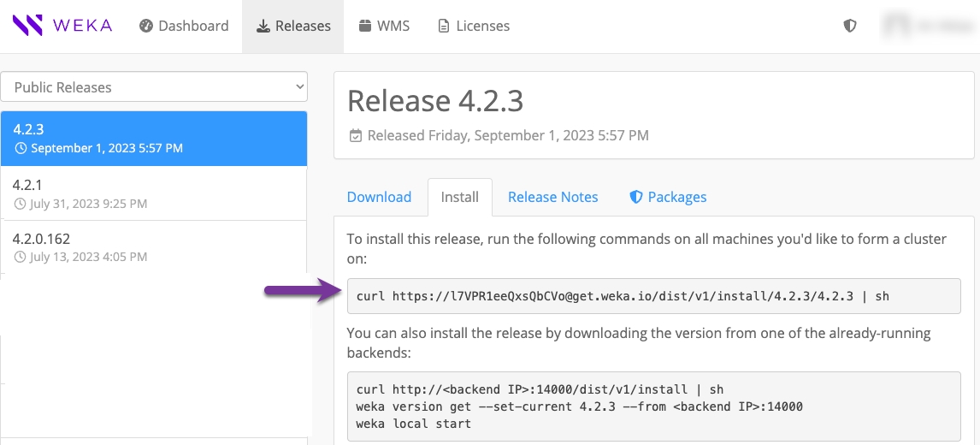Go to the Dashboard page
Screen dimensions: 980x445
point(193,26)
